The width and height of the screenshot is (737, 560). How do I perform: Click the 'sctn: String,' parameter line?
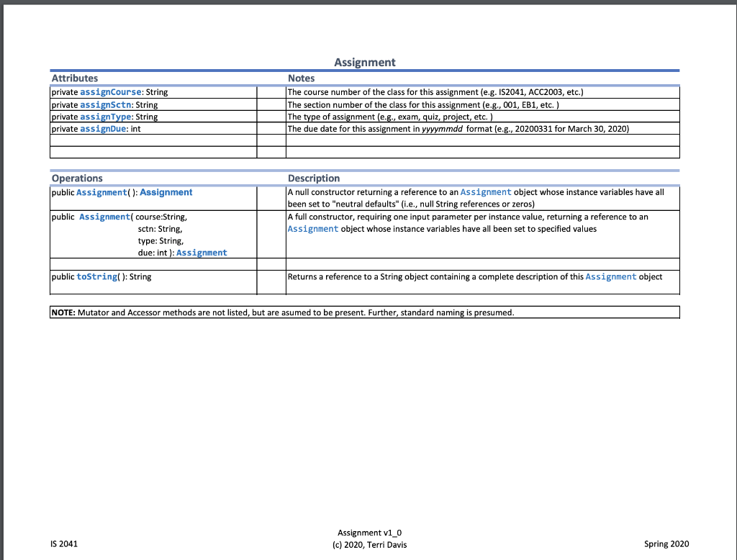click(160, 229)
